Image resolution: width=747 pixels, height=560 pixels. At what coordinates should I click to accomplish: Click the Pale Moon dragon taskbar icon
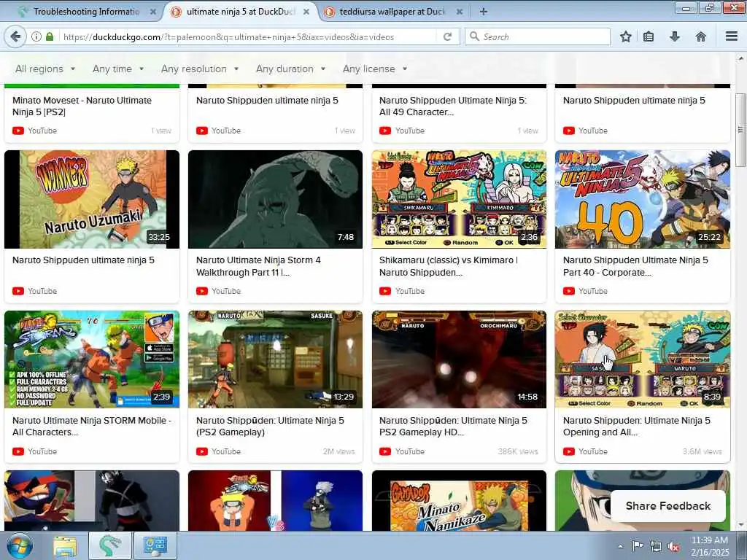tap(110, 545)
